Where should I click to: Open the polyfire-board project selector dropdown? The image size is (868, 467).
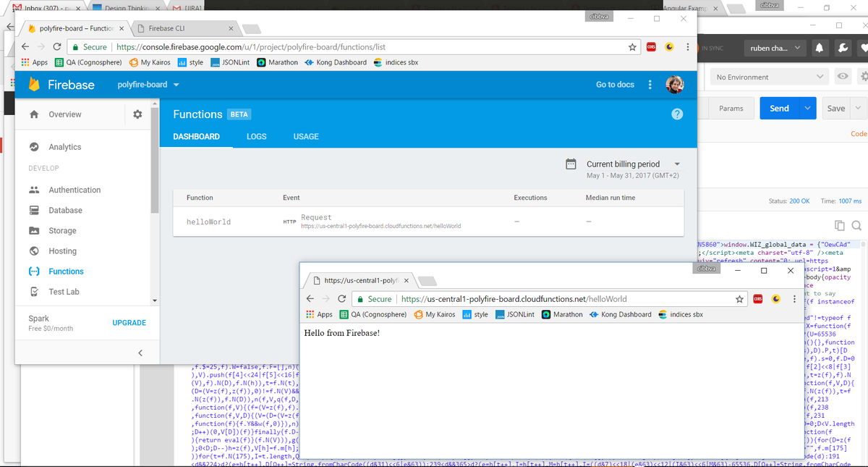coord(148,85)
